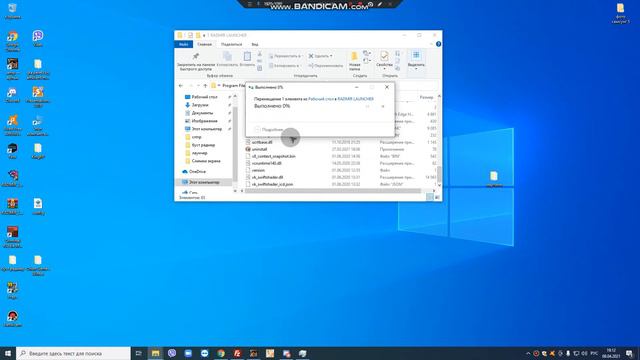
Task: Expand Подробнее in the progress dialog
Action: [x=269, y=129]
